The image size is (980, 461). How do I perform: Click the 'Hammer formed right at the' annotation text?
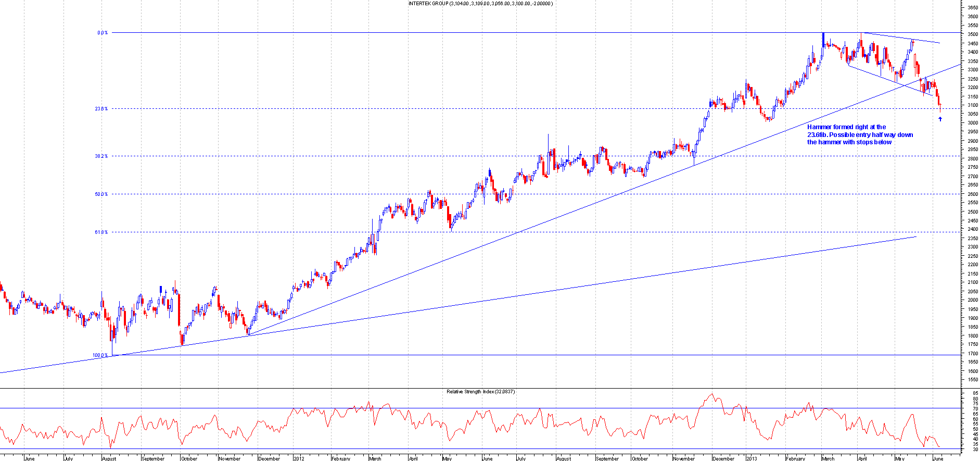[x=846, y=127]
